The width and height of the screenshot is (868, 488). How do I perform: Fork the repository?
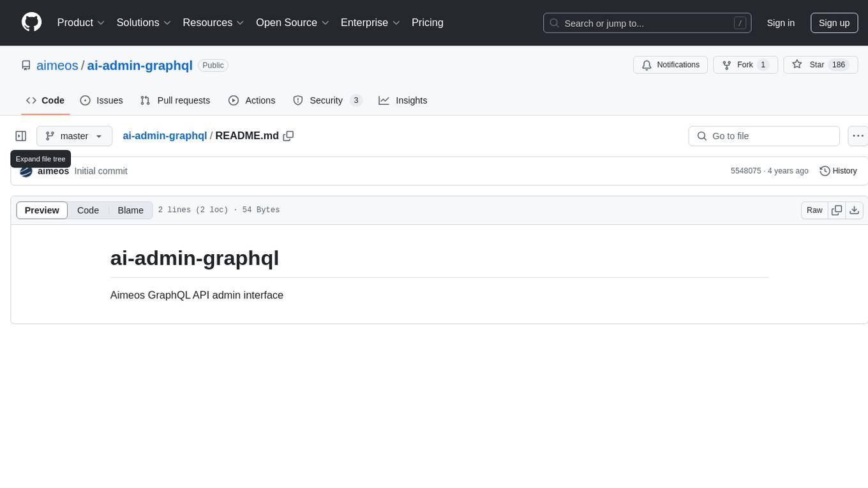(x=745, y=65)
